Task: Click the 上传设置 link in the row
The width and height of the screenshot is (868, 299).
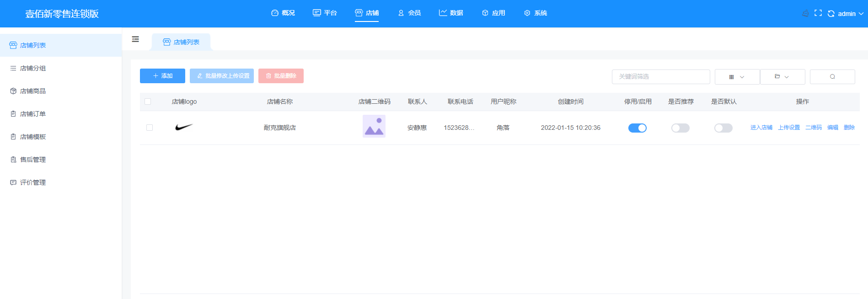Action: (x=789, y=128)
